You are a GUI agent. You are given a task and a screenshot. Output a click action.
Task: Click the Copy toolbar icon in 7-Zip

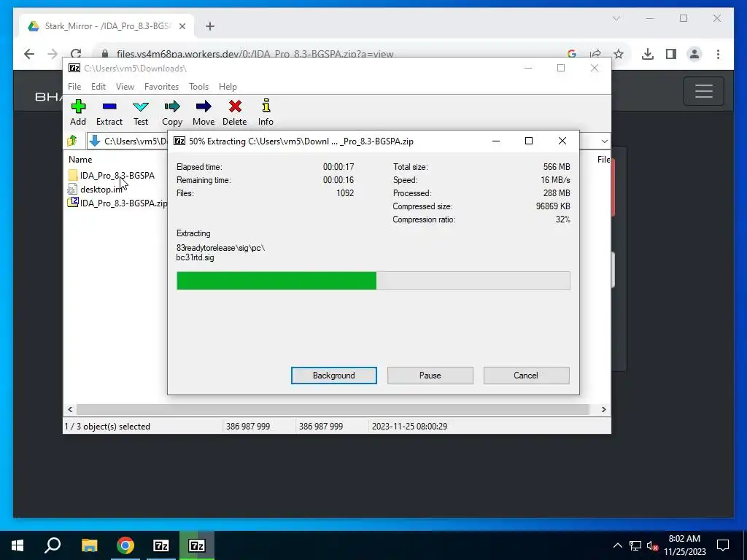coord(172,112)
